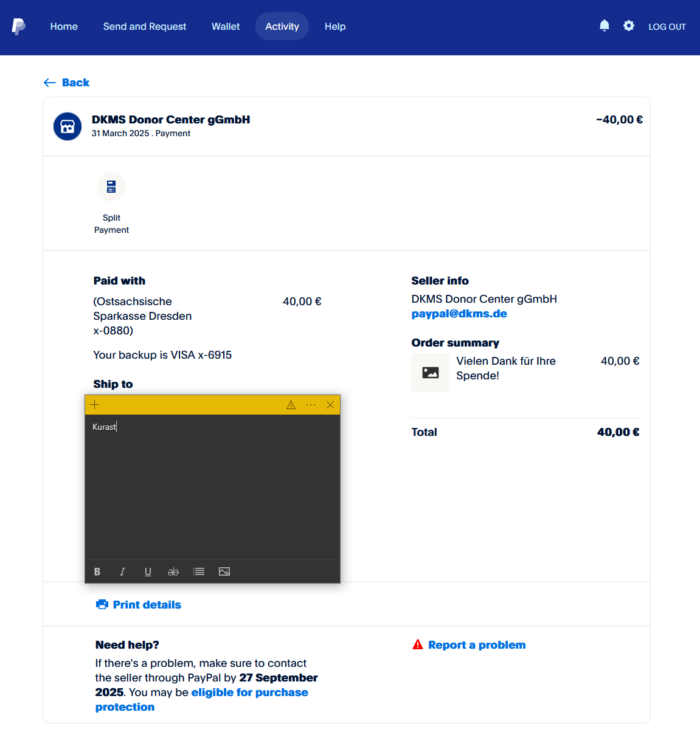Open the sticky note three-dots menu

point(311,405)
